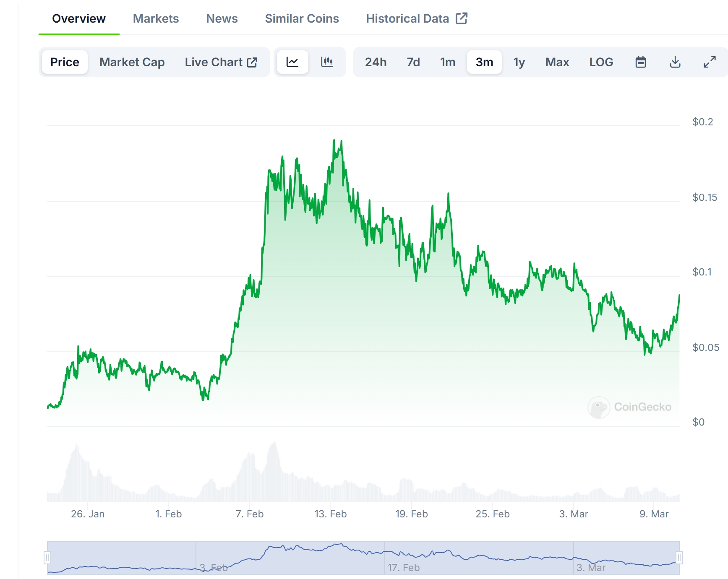Click the 19. Feb date axis label
The width and height of the screenshot is (728, 579).
pyautogui.click(x=412, y=514)
